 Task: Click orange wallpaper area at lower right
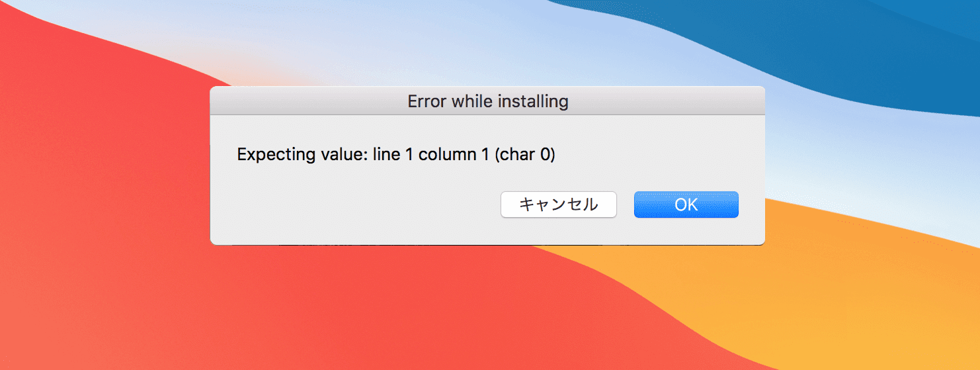(860, 298)
